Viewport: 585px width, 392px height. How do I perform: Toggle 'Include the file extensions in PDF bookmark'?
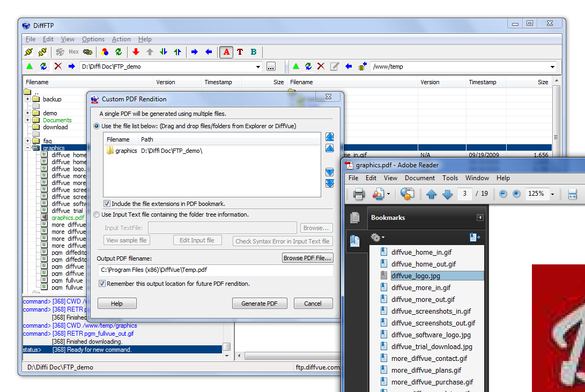coord(107,204)
